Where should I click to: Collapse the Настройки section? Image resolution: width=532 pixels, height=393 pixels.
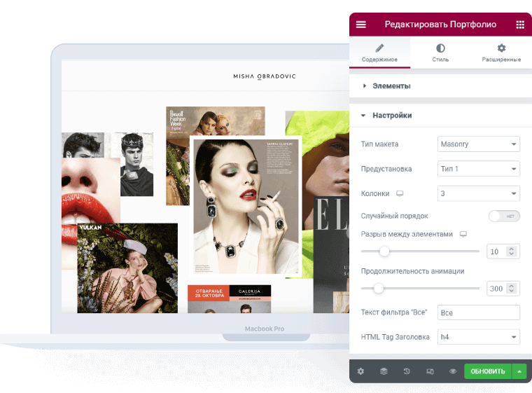pyautogui.click(x=440, y=116)
